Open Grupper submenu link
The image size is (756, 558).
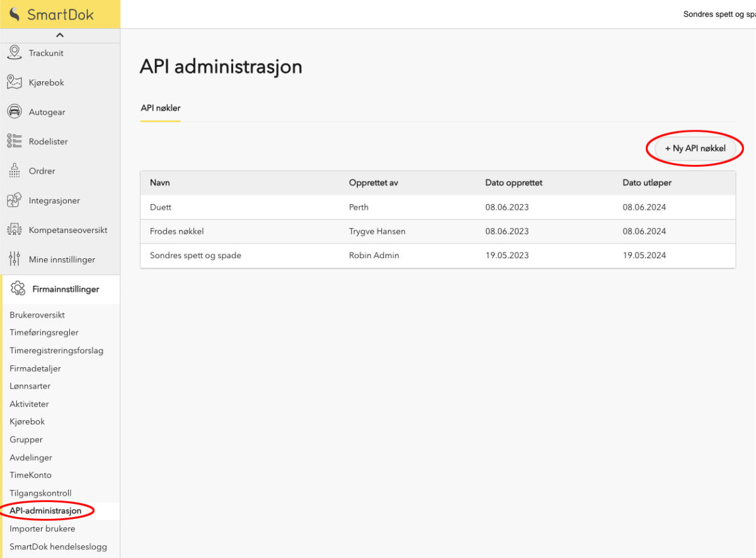pyautogui.click(x=26, y=440)
